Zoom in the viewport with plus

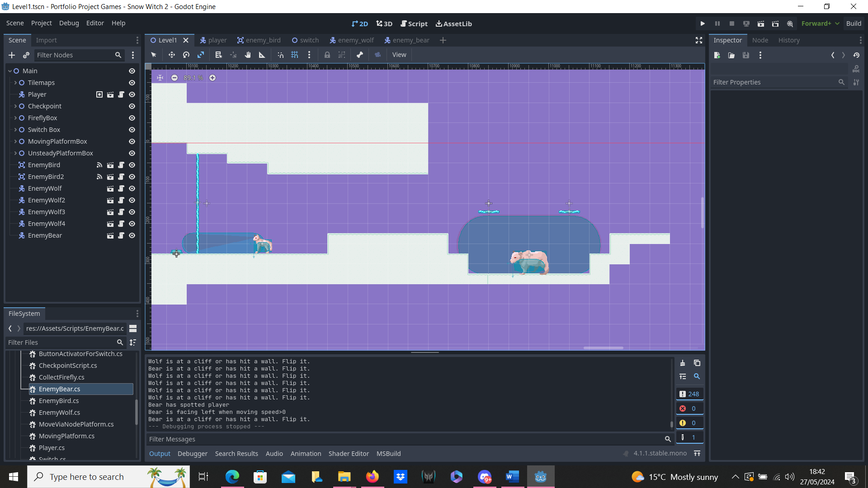pyautogui.click(x=212, y=78)
